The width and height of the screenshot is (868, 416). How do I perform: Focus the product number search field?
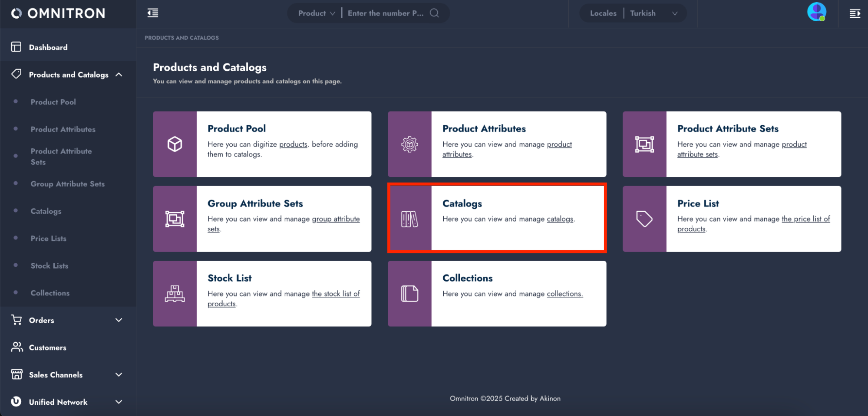point(385,13)
